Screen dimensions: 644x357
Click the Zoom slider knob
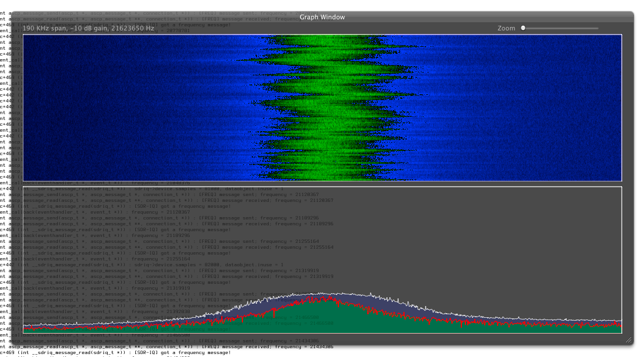coord(523,28)
